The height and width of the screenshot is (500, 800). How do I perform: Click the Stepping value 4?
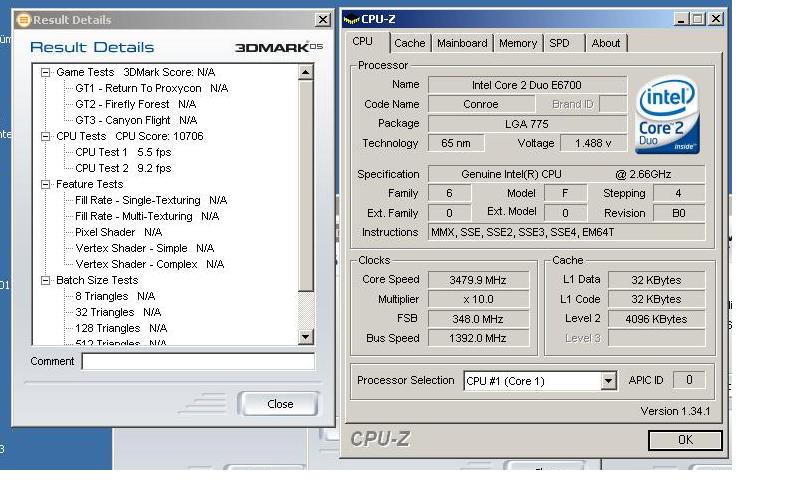[679, 193]
